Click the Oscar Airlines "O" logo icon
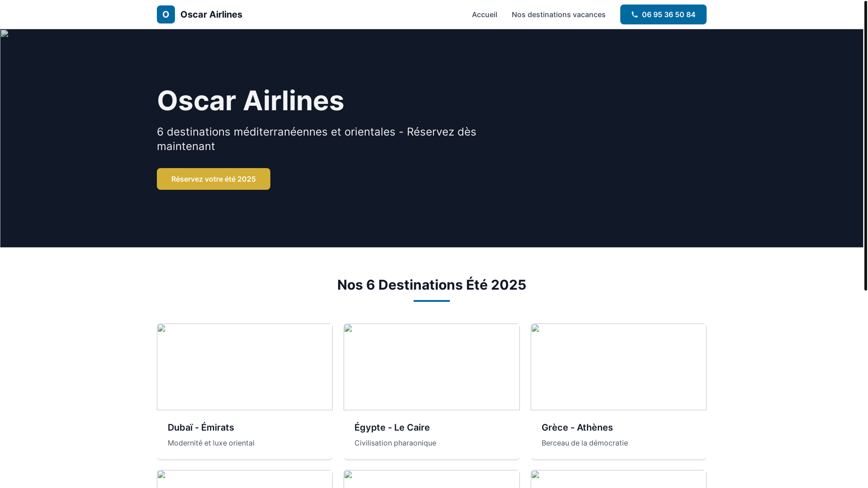Screen dimensions: 868x488 [x=166, y=14]
